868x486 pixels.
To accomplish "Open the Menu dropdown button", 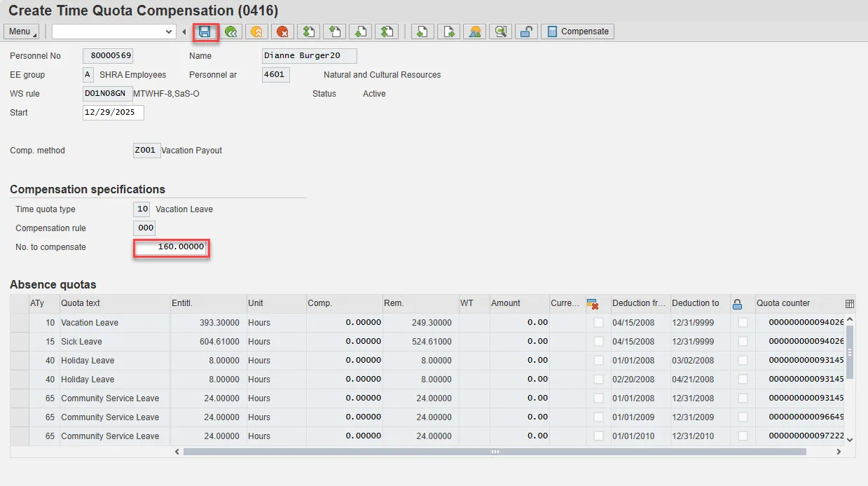I will (21, 32).
